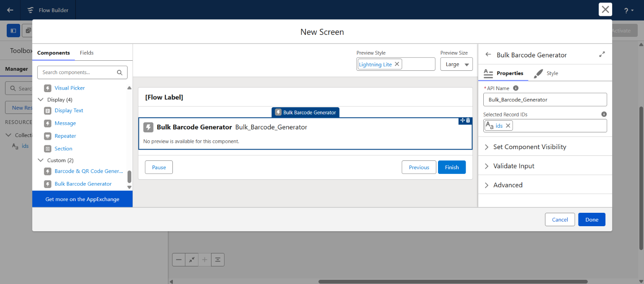Screen dimensions: 644x284
Task: Open Get more on the AppExchange
Action: [82, 199]
